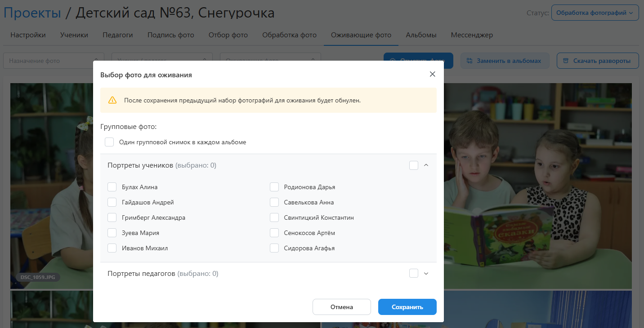Enable 'Один групповой снимок в каждом альбоме'
644x328 pixels.
pos(109,142)
